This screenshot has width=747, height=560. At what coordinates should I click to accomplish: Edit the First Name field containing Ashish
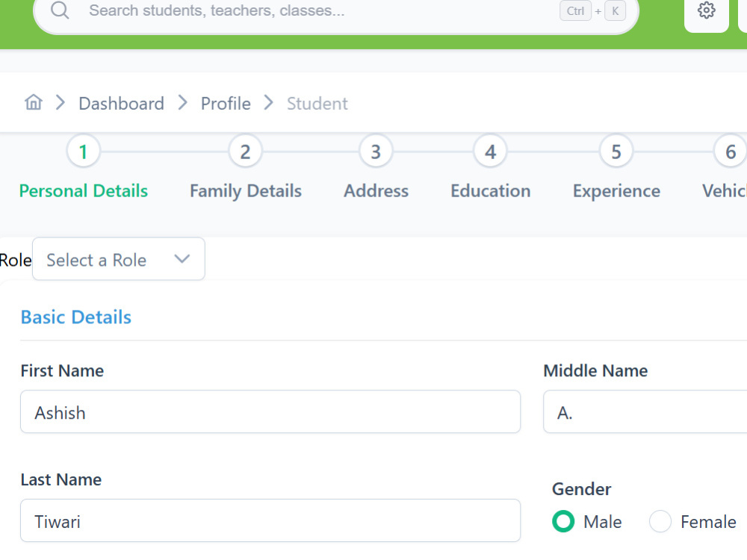pyautogui.click(x=270, y=412)
